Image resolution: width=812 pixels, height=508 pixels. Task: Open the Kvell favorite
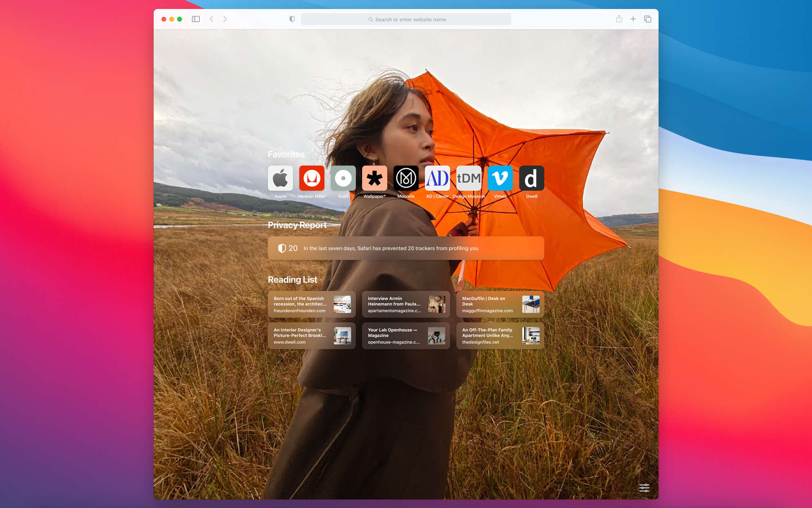click(x=343, y=178)
